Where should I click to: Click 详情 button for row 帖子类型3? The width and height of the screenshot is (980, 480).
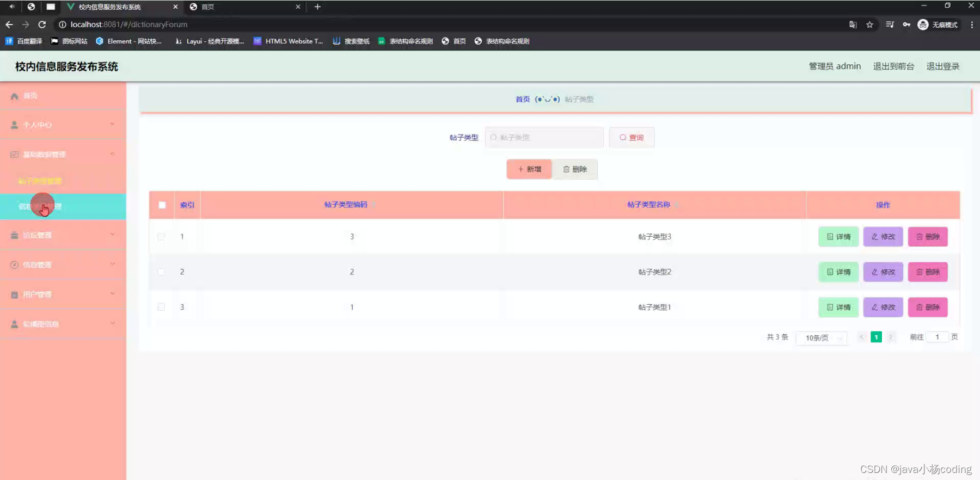click(x=838, y=237)
